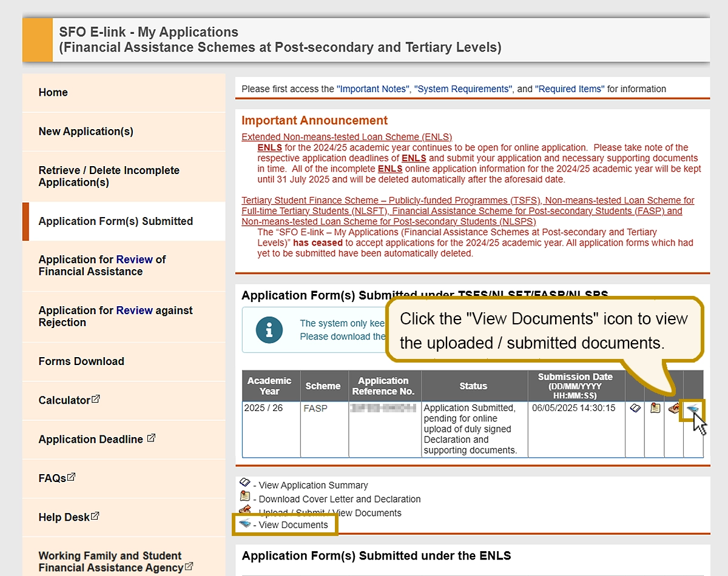
Task: Click external link icon beside Calculator
Action: [x=95, y=400]
